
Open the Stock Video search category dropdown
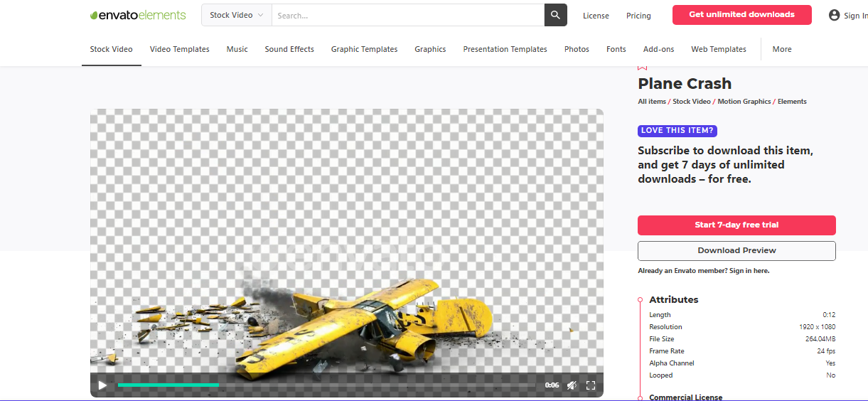[236, 15]
